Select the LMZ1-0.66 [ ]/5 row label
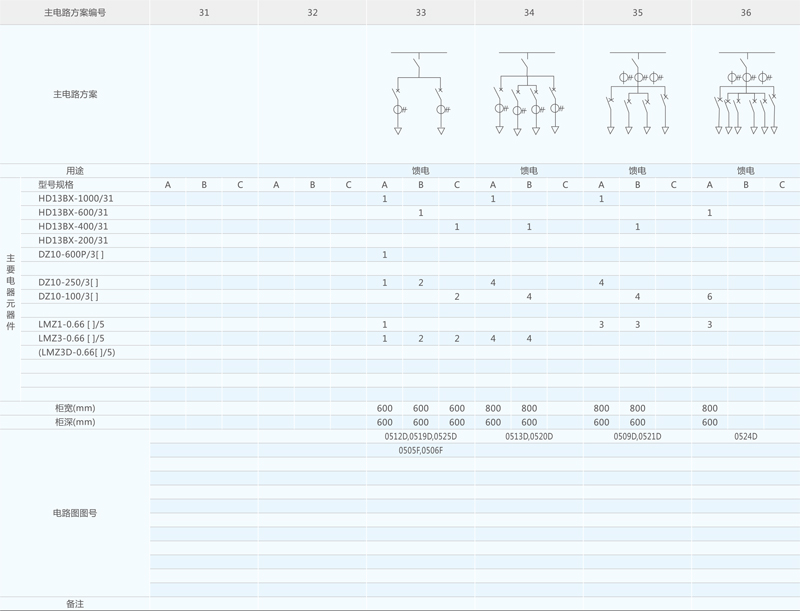Viewport: 800px width, 611px height. (x=71, y=325)
